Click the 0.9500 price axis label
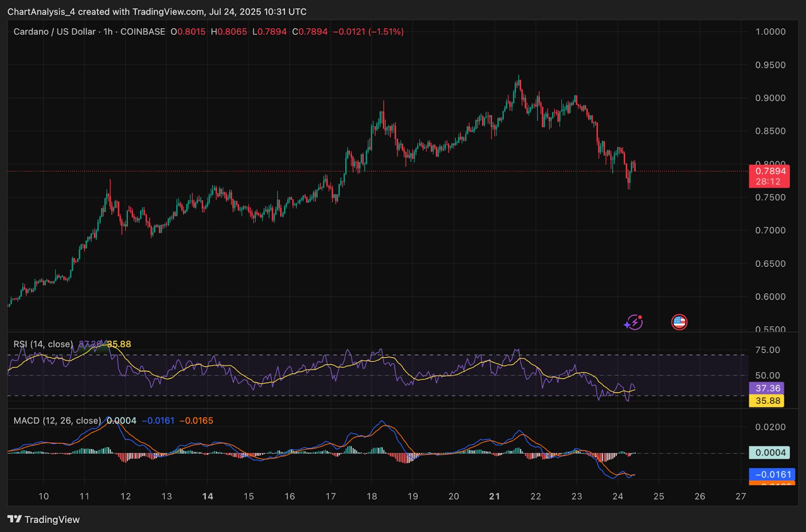Viewport: 806px width, 532px height. click(x=770, y=65)
